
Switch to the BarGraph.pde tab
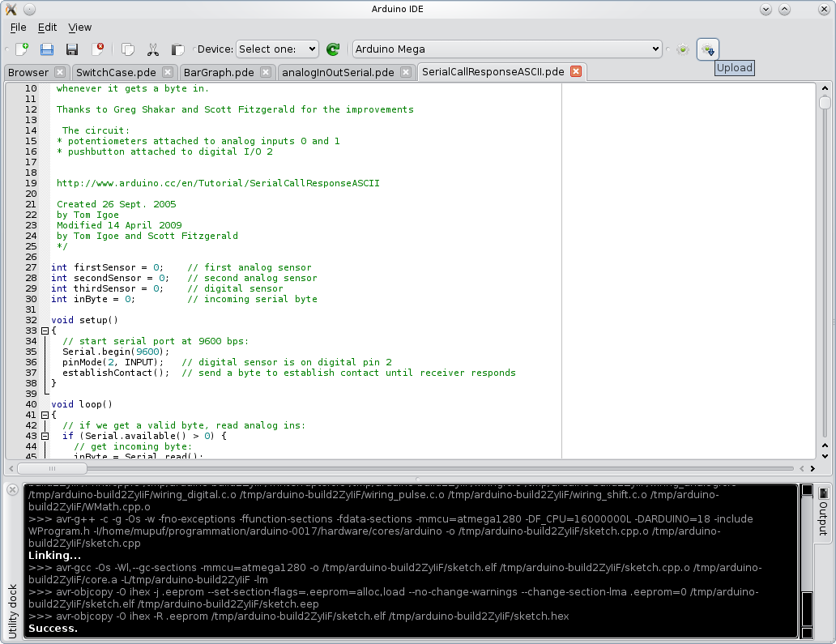[219, 73]
